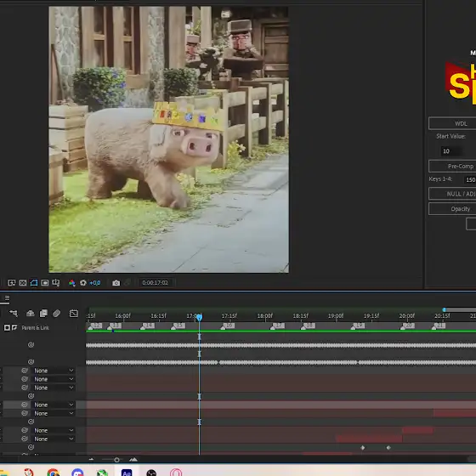The width and height of the screenshot is (476, 476).
Task: Open None dropdown just below the highlighted row
Action: tap(54, 413)
